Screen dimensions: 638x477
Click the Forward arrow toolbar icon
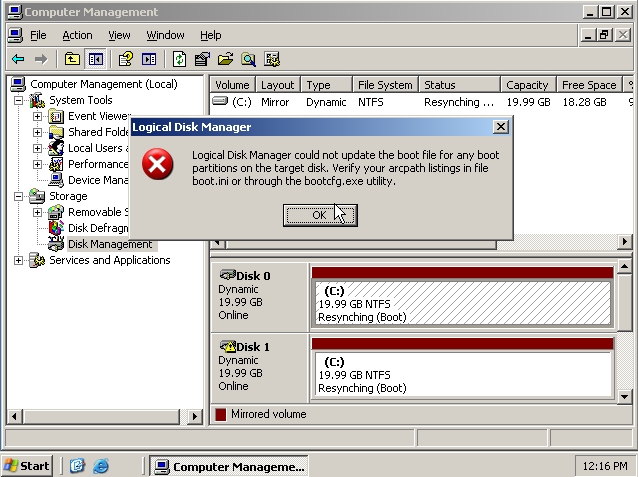(x=41, y=60)
